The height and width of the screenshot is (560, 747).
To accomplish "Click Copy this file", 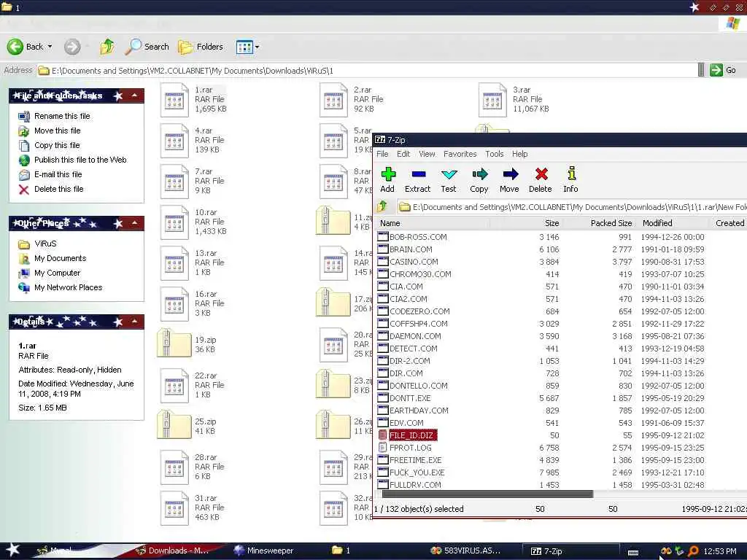I will click(57, 145).
